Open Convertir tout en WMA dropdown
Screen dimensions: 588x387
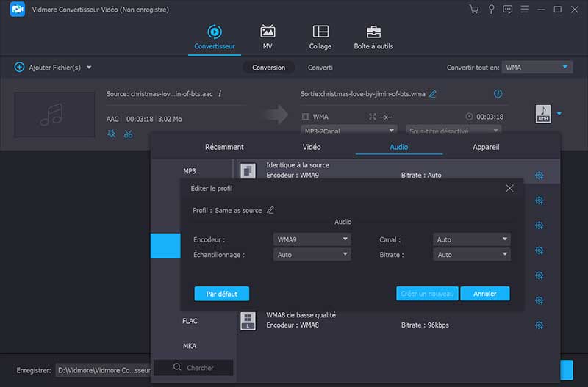[x=537, y=67]
